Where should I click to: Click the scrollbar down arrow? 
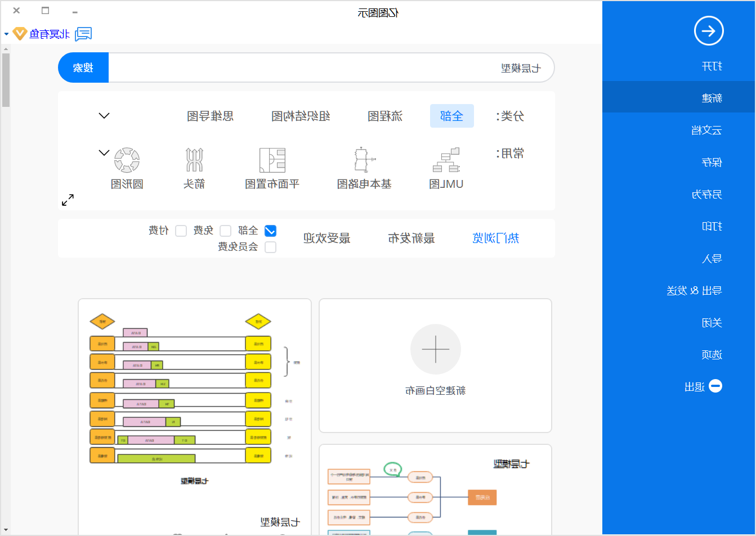click(x=6, y=530)
